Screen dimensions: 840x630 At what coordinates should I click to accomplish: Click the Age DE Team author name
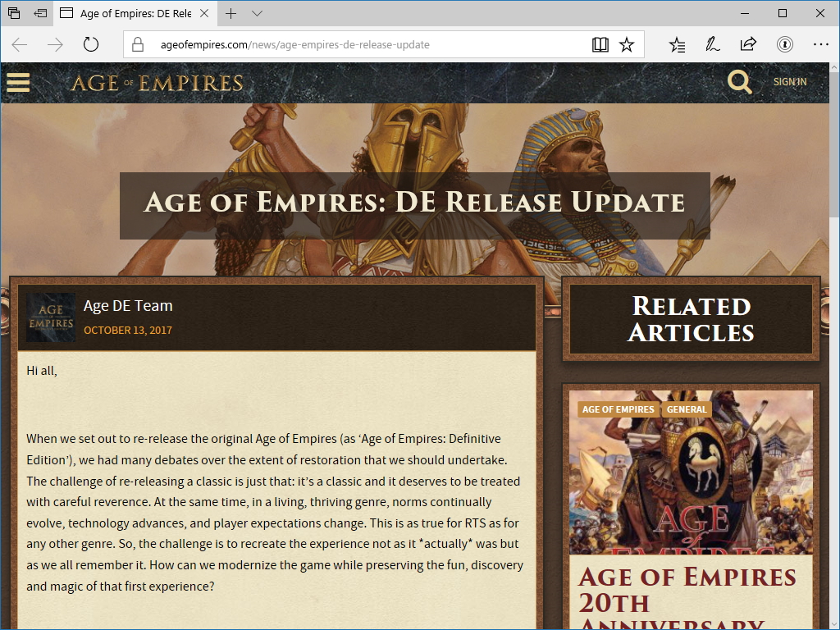128,305
